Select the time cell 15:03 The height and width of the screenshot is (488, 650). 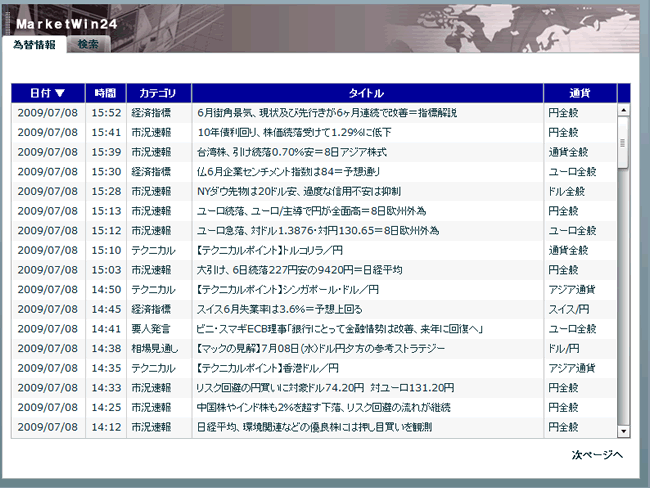[106, 270]
